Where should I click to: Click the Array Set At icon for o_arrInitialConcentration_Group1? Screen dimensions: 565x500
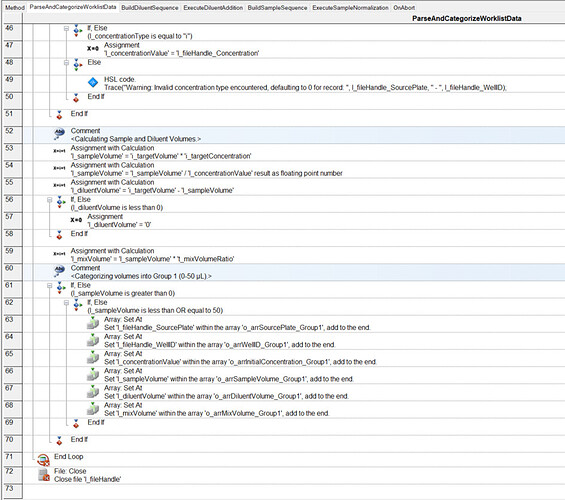[x=93, y=357]
